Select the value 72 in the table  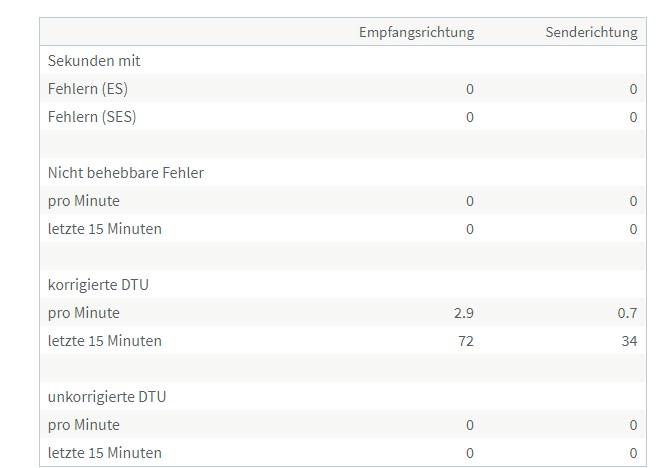[x=465, y=341]
